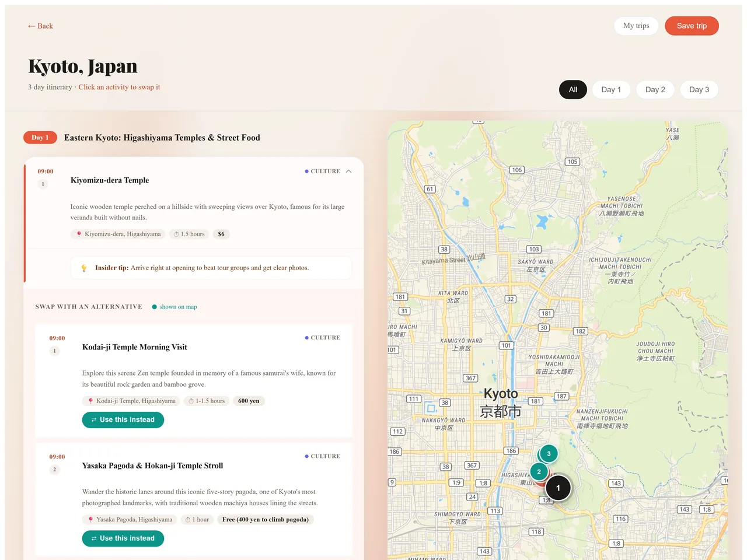The width and height of the screenshot is (747, 560).
Task: Click the 1 hour duration tag
Action: [197, 519]
